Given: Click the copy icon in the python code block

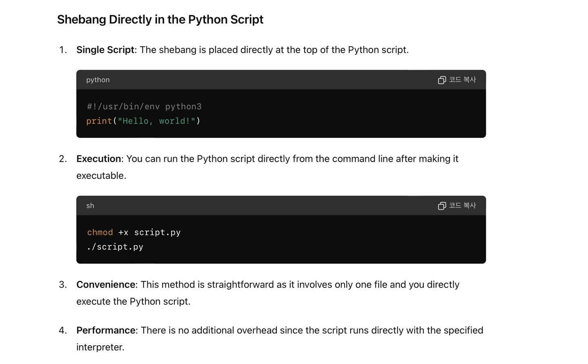Looking at the screenshot, I should pyautogui.click(x=442, y=80).
